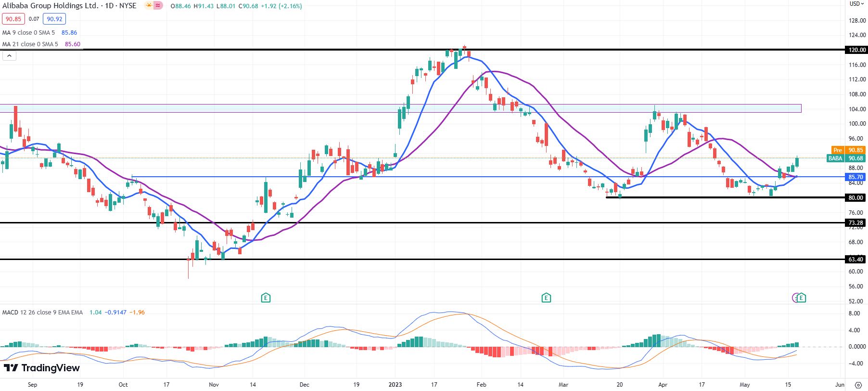Click the MA 9 value 85.86

click(x=69, y=33)
